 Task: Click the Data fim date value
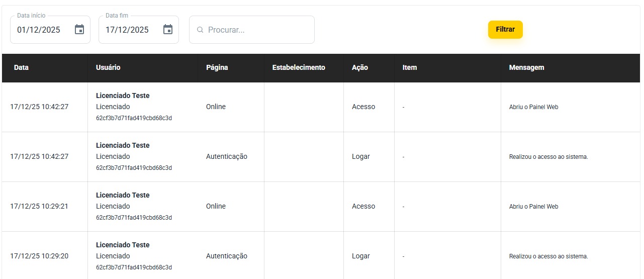(x=128, y=30)
